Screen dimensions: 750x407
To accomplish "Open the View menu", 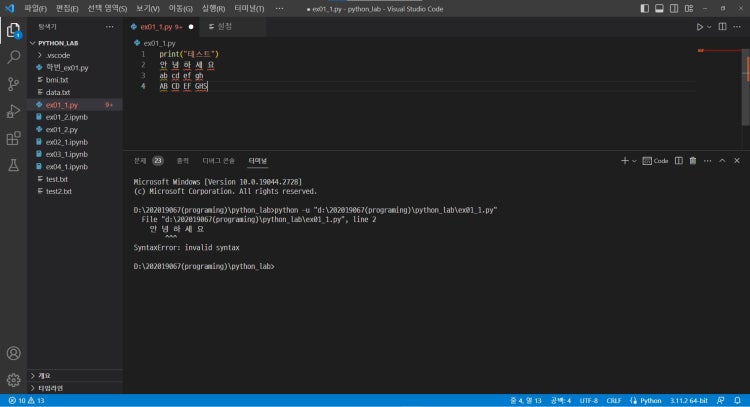I will [x=147, y=9].
